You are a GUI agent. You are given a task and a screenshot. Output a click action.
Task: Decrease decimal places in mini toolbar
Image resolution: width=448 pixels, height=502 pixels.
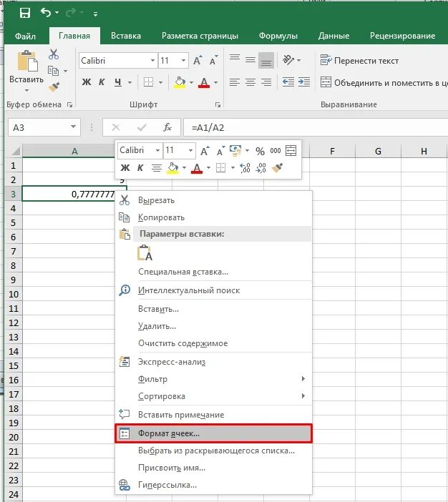[x=260, y=168]
